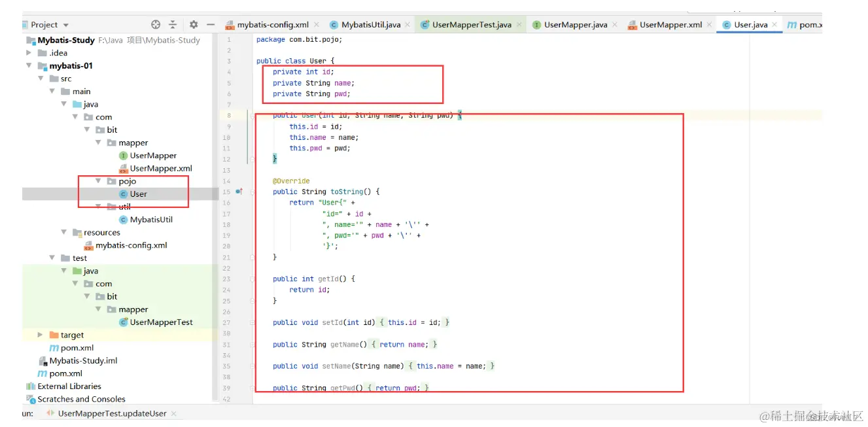The height and width of the screenshot is (427, 868).
Task: Close the UserMapper.xml editor tab
Action: point(710,24)
